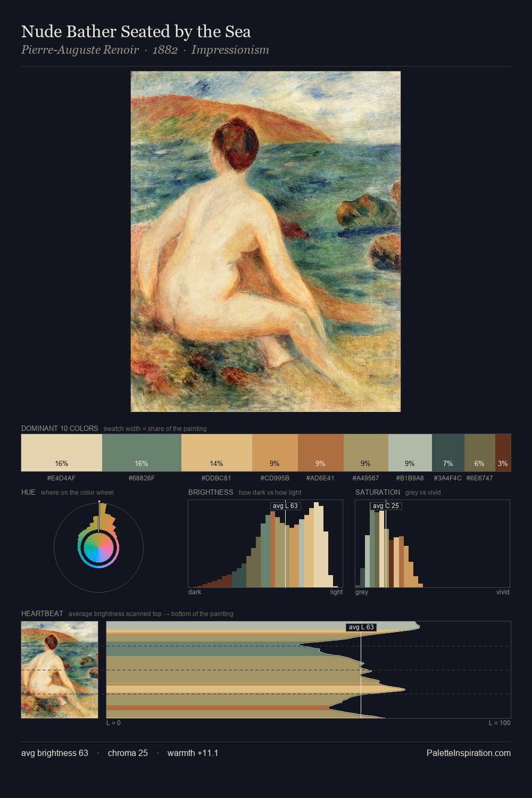Click the #B1B9A8 hex code label
The image size is (532, 798).
click(410, 478)
